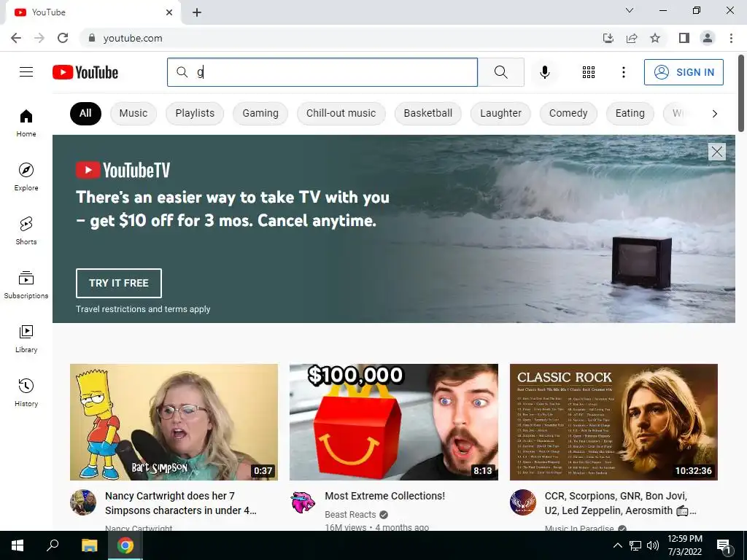Screen dimensions: 747x560
Task: Go to Home in sidebar
Action: (26, 123)
